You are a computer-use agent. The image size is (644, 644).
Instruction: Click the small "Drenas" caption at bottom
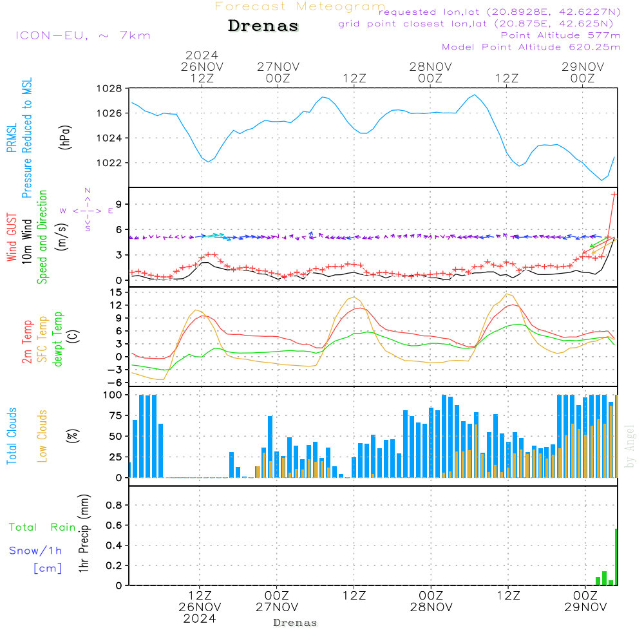pyautogui.click(x=296, y=623)
